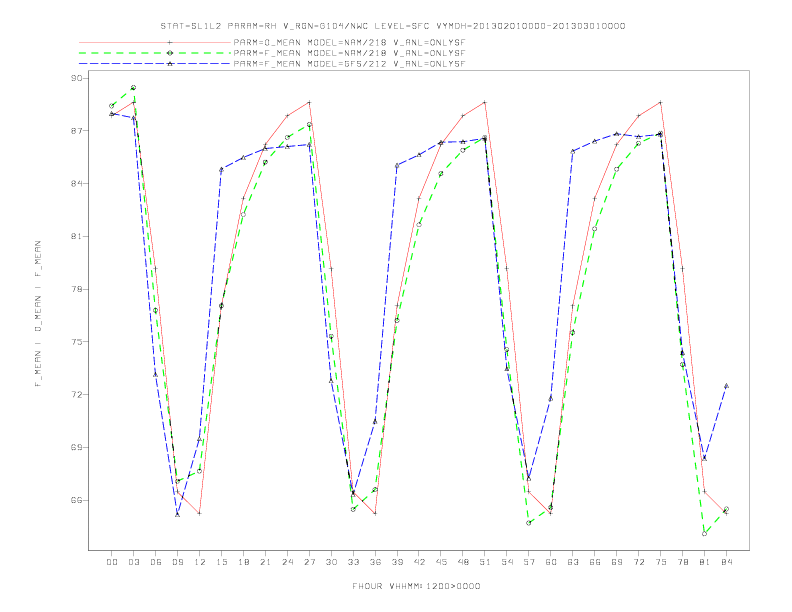The height and width of the screenshot is (612, 792).
Task: Click the vertical axis title F_MEAN | O_MEAN | F_MEAN
Action: [38, 314]
